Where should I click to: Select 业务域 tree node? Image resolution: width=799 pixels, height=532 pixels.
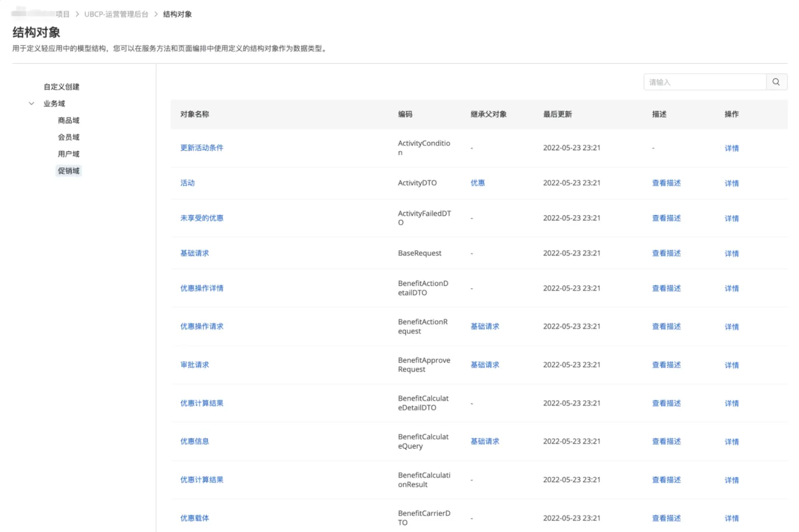coord(54,104)
